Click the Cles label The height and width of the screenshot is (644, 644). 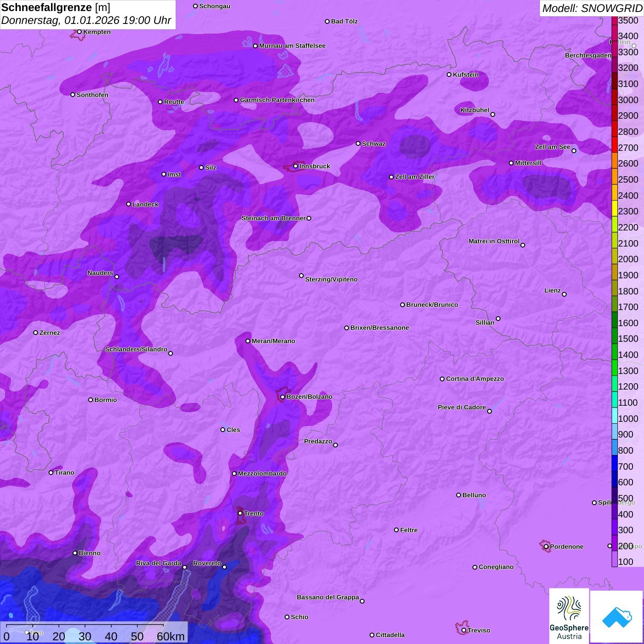233,430
